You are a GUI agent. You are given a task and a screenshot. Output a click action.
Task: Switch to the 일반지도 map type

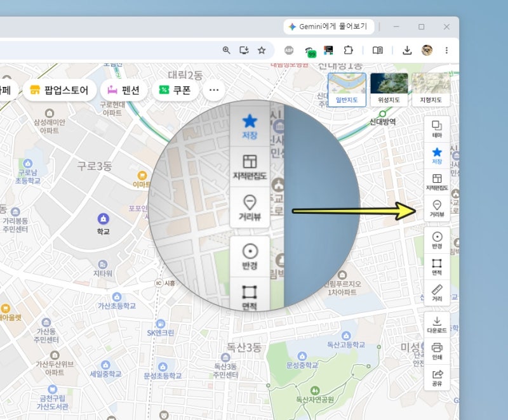pos(347,89)
